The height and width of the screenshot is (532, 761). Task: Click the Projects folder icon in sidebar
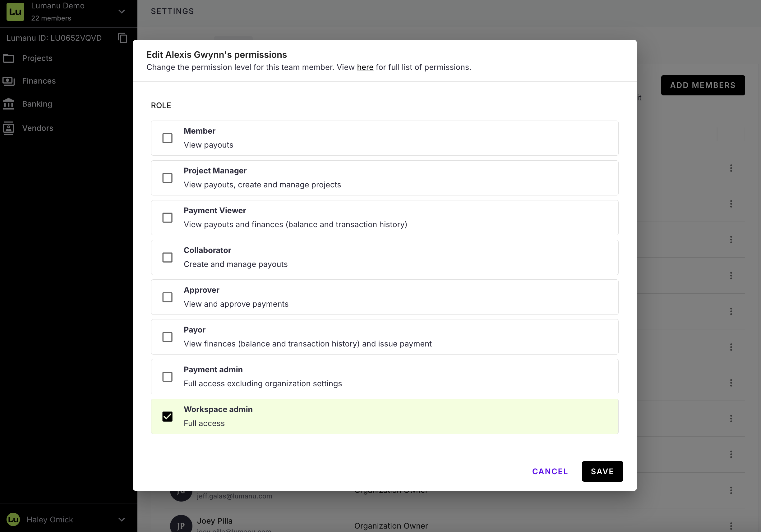[9, 58]
